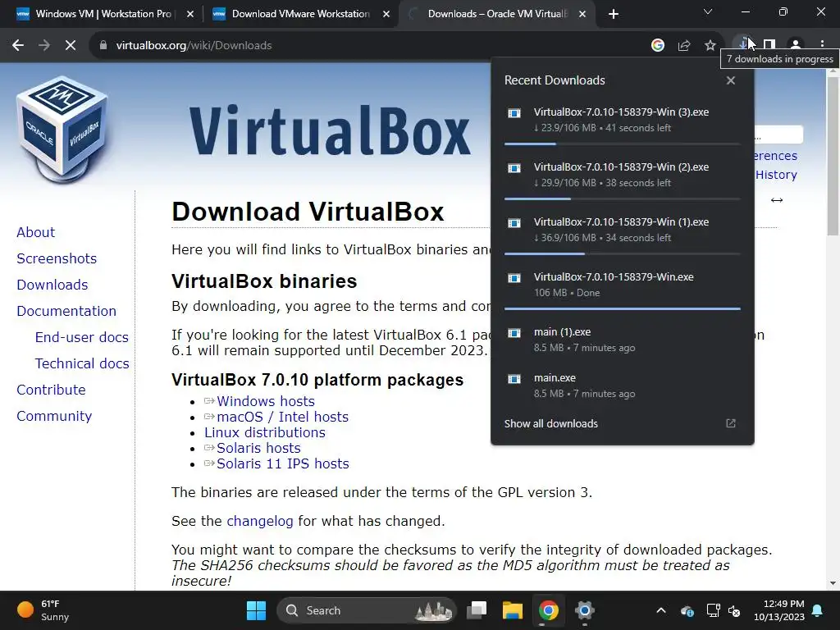Click file icon of main (1).exe
The height and width of the screenshot is (630, 840).
[514, 333]
